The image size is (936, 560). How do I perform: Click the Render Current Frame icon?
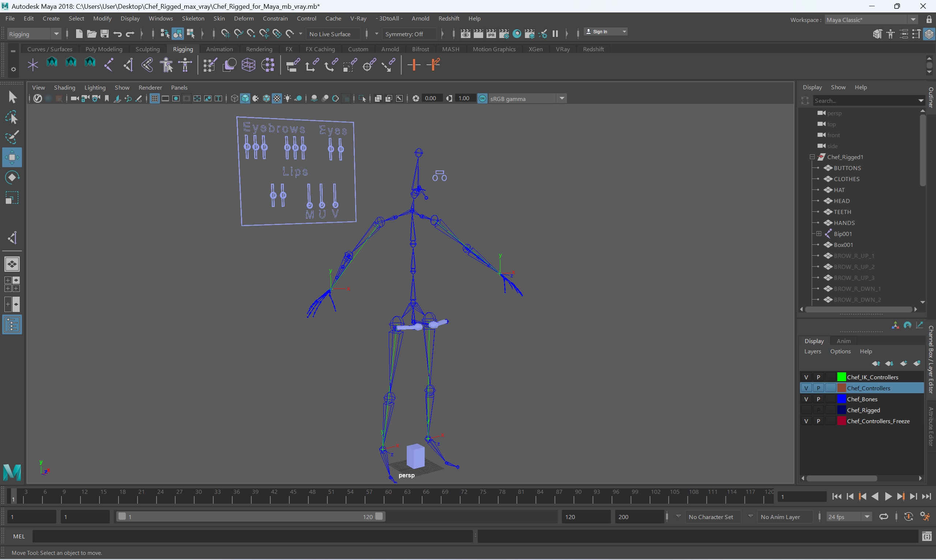coord(478,34)
